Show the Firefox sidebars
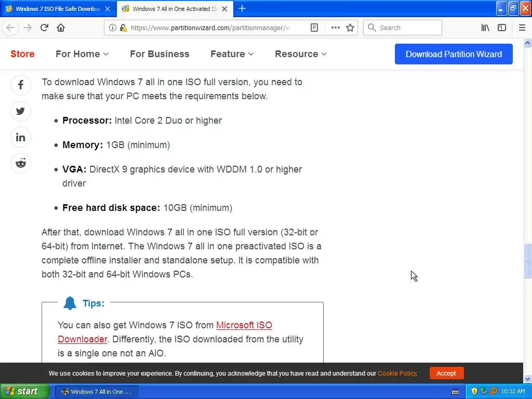 coord(502,28)
